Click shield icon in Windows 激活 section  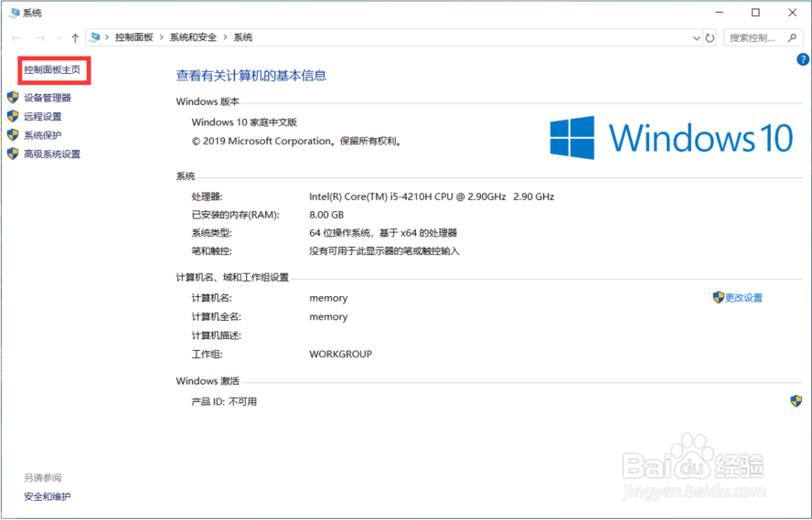coord(796,400)
